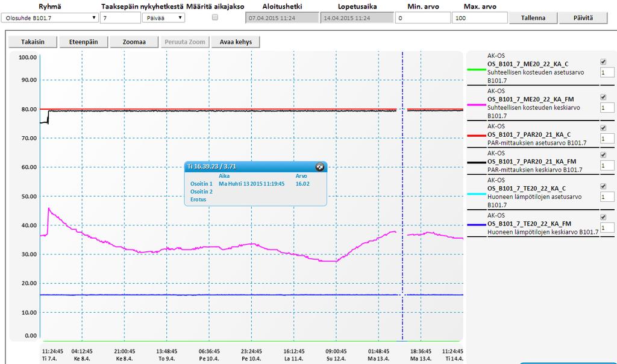Click y-axis label 100.00
Screen dimensions: 617x364
tap(28, 57)
